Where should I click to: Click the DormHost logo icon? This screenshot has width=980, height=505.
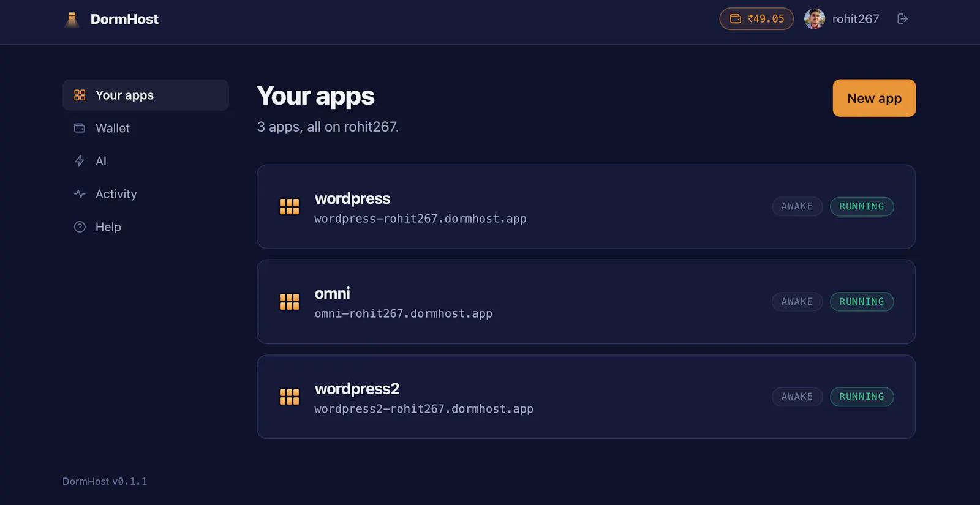pos(72,20)
